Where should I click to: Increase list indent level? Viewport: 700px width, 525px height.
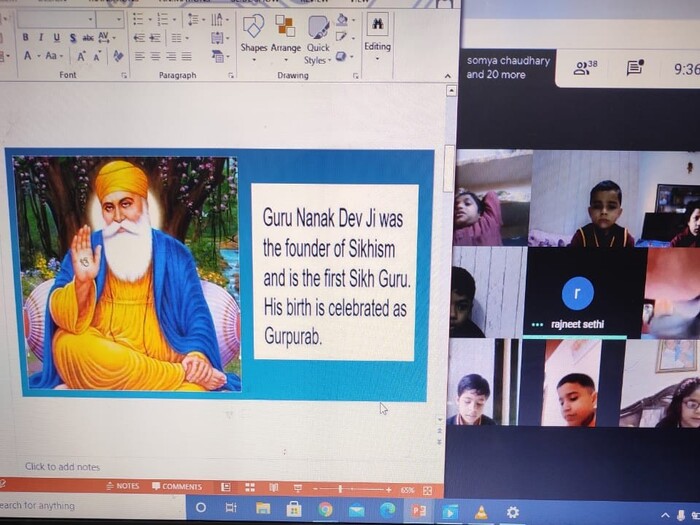click(155, 38)
